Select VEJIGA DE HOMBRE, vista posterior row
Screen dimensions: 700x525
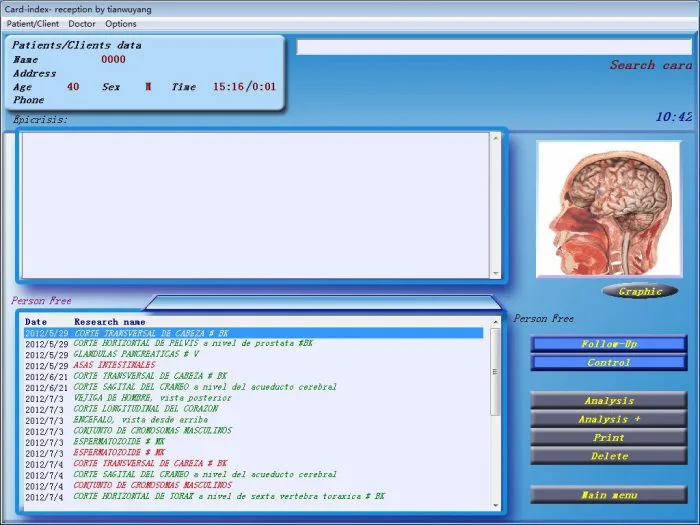tap(254, 398)
